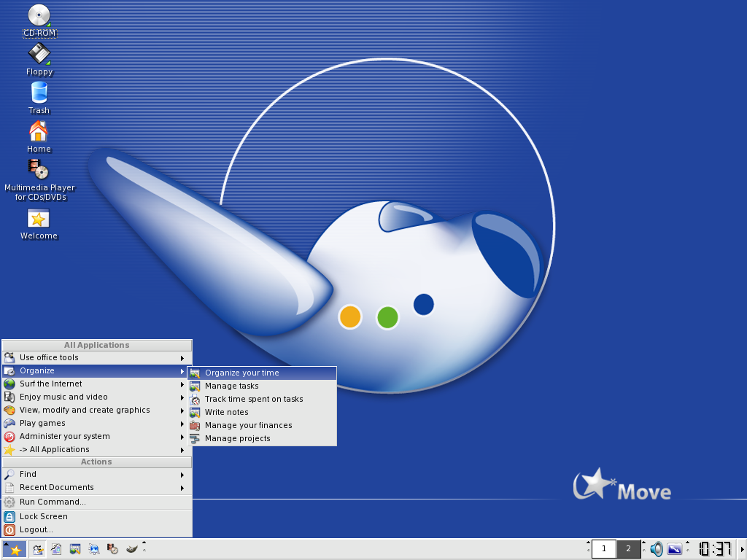Choose Logout... from the menu

97,529
